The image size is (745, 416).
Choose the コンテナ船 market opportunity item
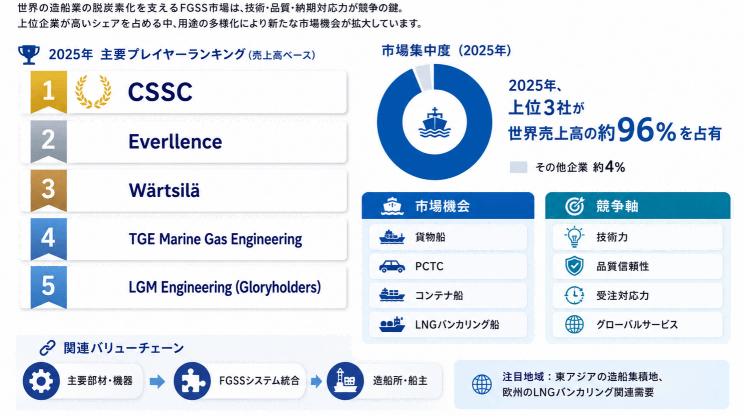[x=448, y=295]
